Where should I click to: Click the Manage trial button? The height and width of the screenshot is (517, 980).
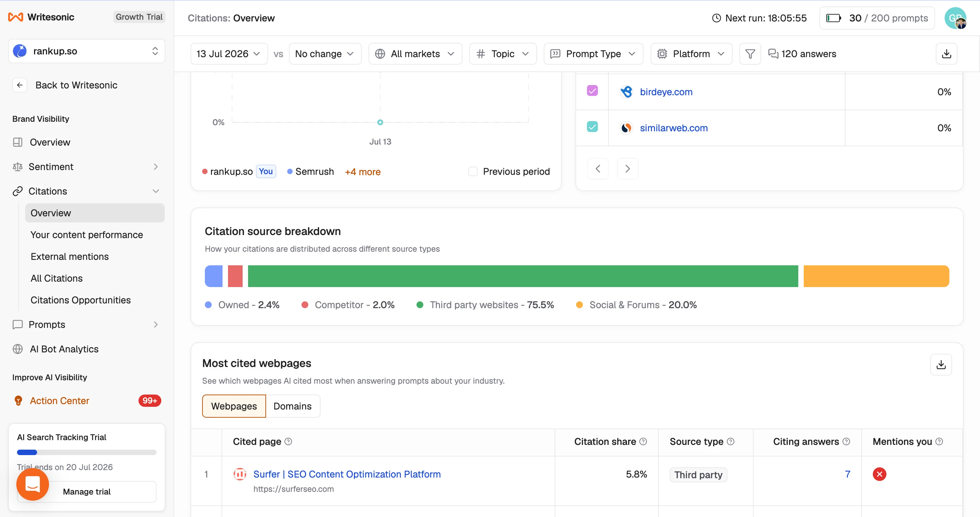coord(87,492)
